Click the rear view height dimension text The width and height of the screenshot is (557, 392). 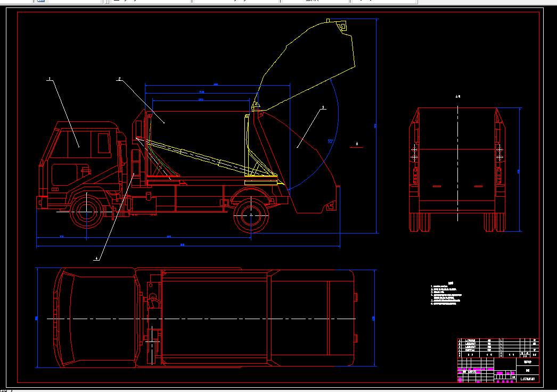[519, 172]
